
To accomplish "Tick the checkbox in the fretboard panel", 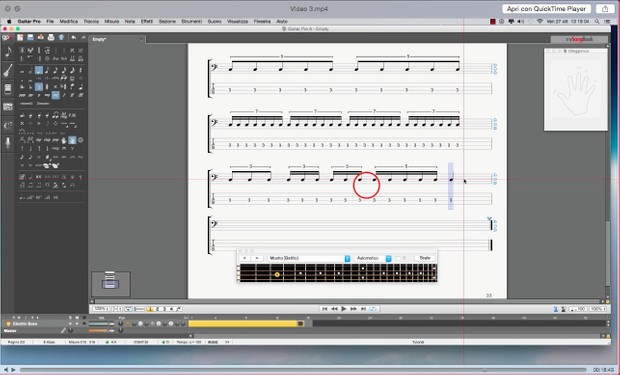I will coord(398,258).
